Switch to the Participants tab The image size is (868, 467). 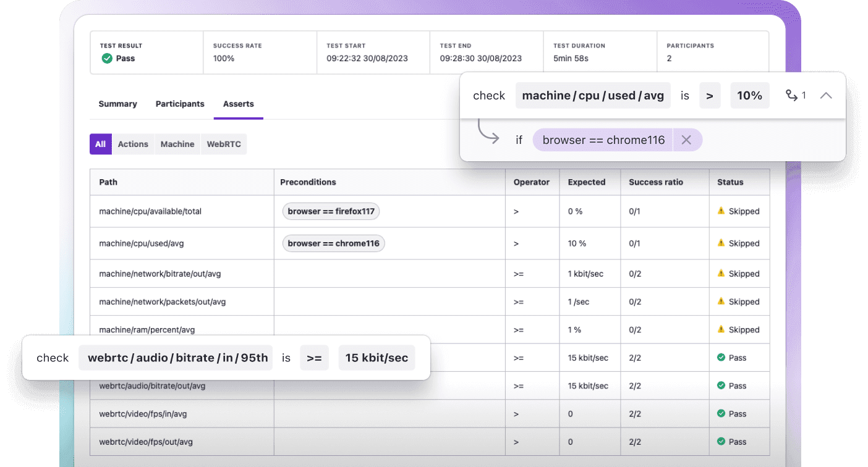[x=180, y=104]
